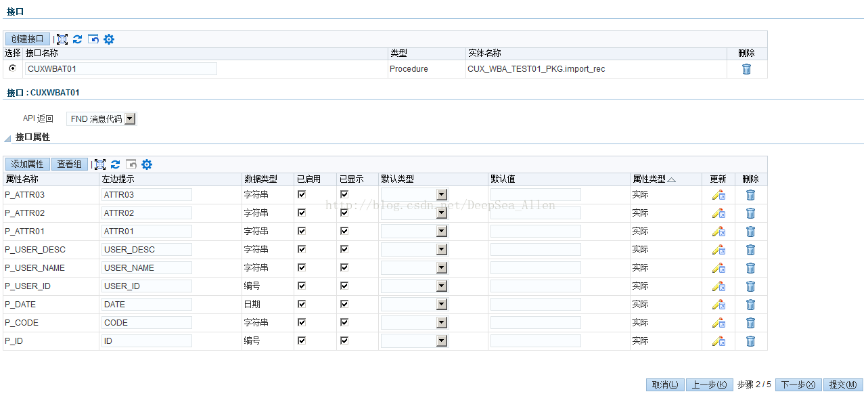Click update pencil icon for P_USER_ID
868x396 pixels.
718,286
